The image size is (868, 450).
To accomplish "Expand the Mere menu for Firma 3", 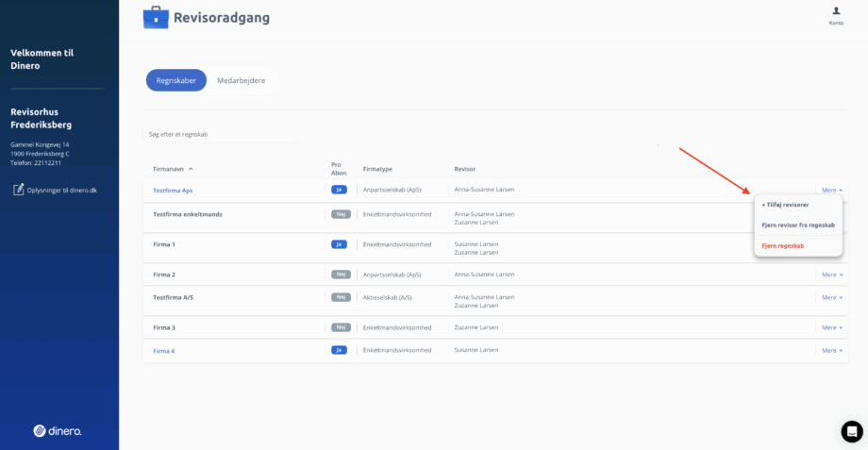I will 832,327.
